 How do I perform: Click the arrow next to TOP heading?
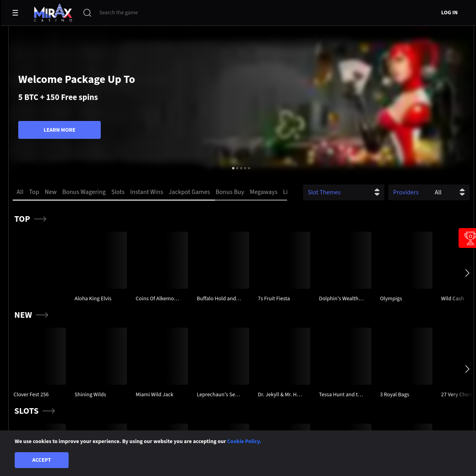tap(40, 219)
